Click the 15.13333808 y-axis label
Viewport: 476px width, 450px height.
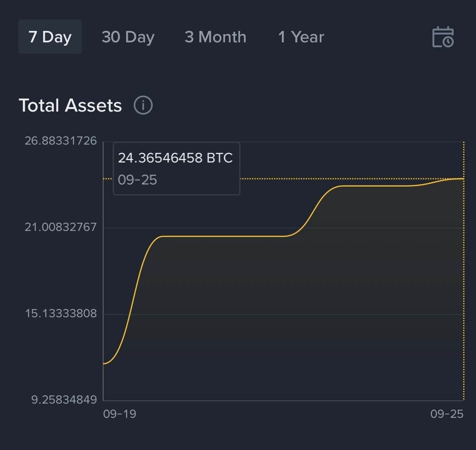tap(61, 313)
